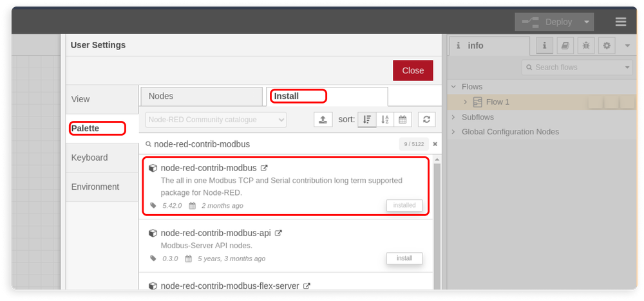This screenshot has width=644, height=301.
Task: Install the node-red-contrib-modbus-api package
Action: click(x=404, y=259)
